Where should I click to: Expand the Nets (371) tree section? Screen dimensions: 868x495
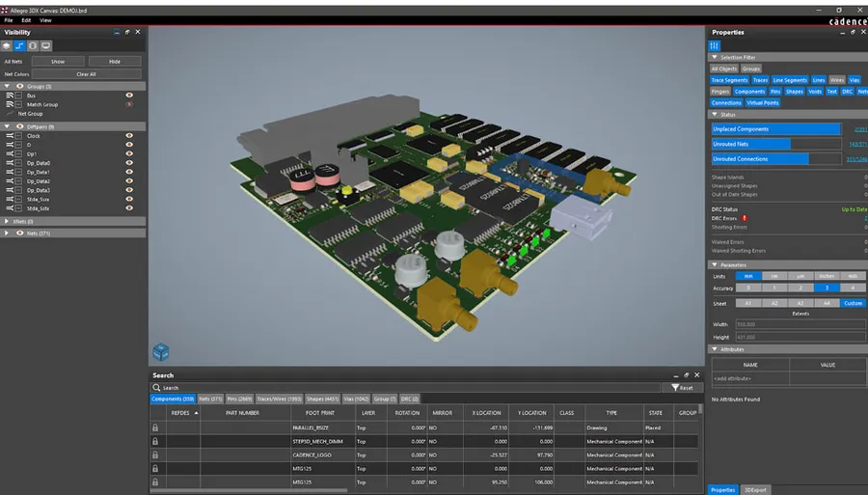[x=7, y=234]
